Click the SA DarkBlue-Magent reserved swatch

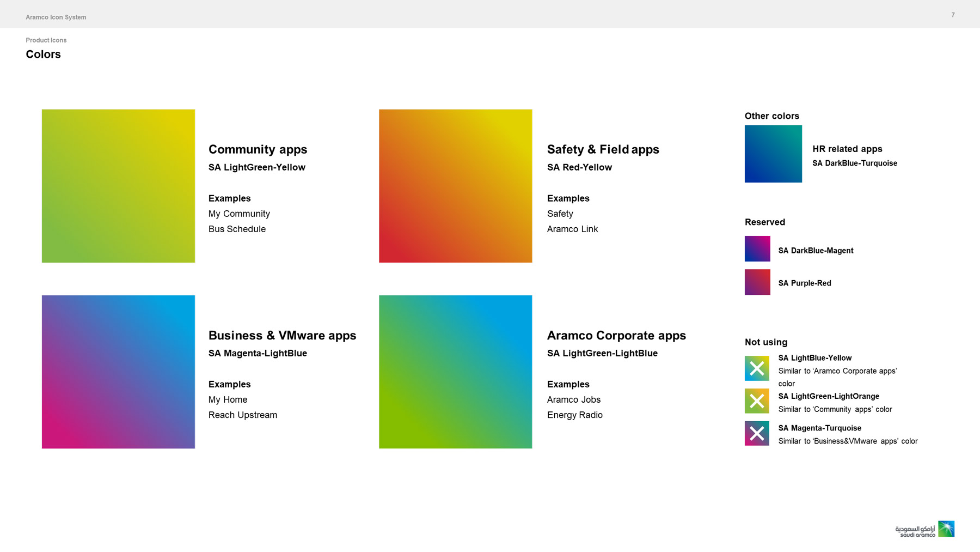[757, 248]
